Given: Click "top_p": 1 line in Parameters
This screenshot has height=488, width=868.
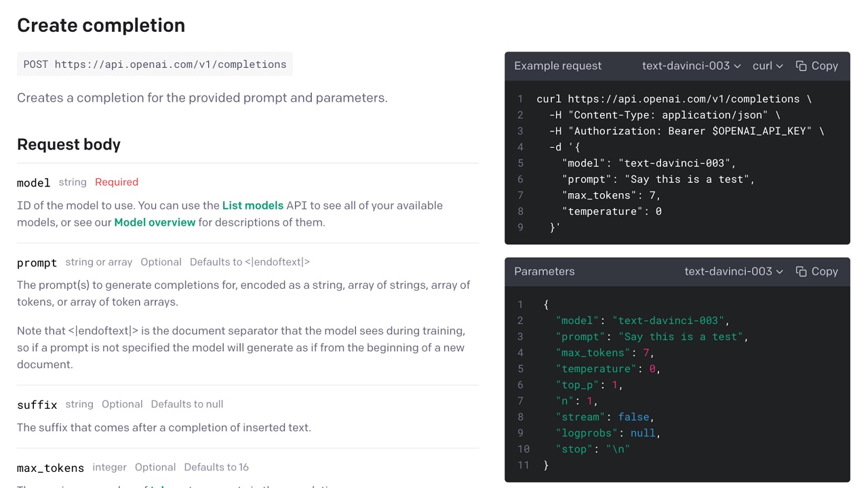Looking at the screenshot, I should click(x=589, y=384).
